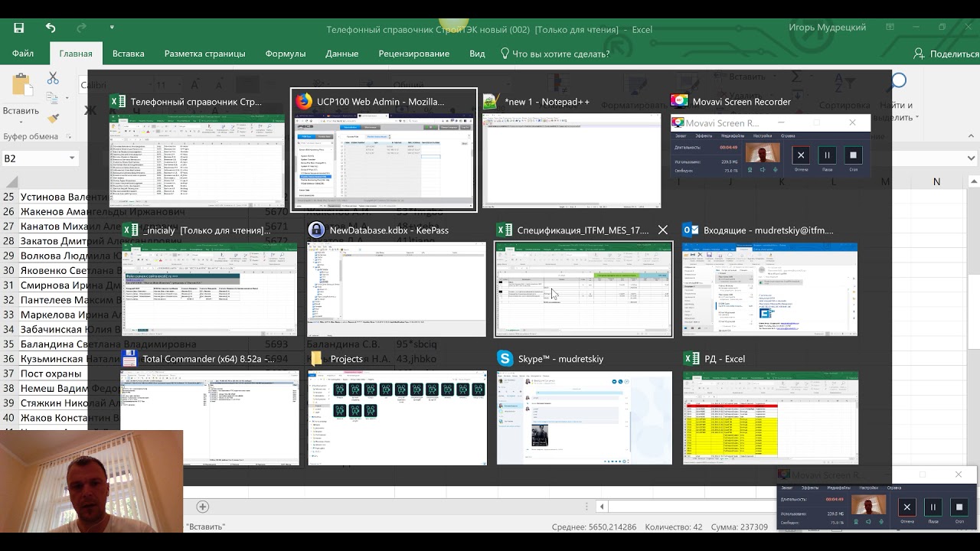980x551 pixels.
Task: Open the Рецензирование tab
Action: [x=413, y=54]
